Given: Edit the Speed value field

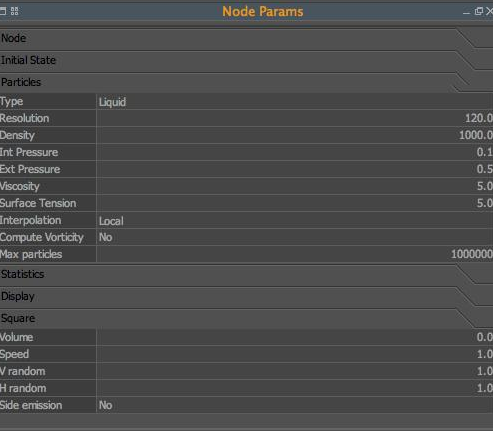Looking at the screenshot, I should 295,354.
